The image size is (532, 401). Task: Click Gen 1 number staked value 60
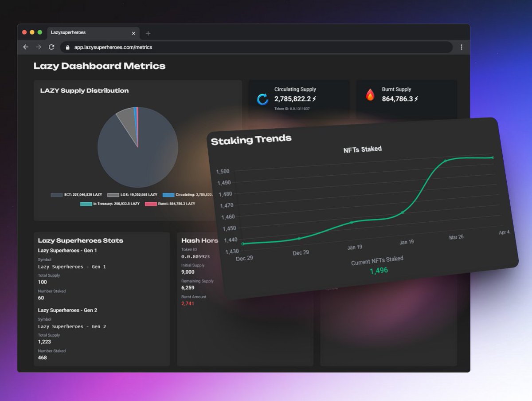41,298
